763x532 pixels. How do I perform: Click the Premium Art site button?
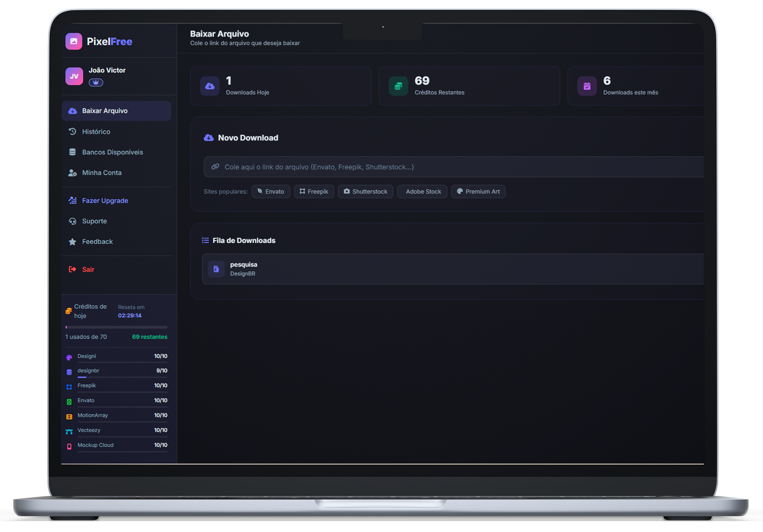click(478, 192)
